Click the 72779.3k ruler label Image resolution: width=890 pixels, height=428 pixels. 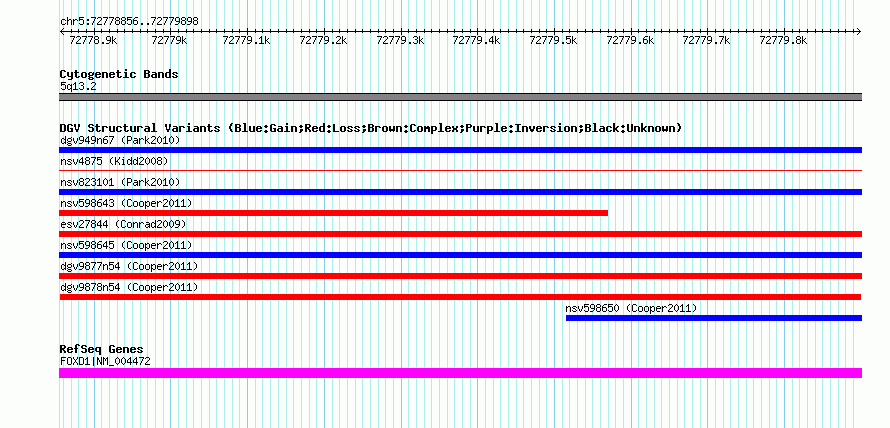click(400, 41)
